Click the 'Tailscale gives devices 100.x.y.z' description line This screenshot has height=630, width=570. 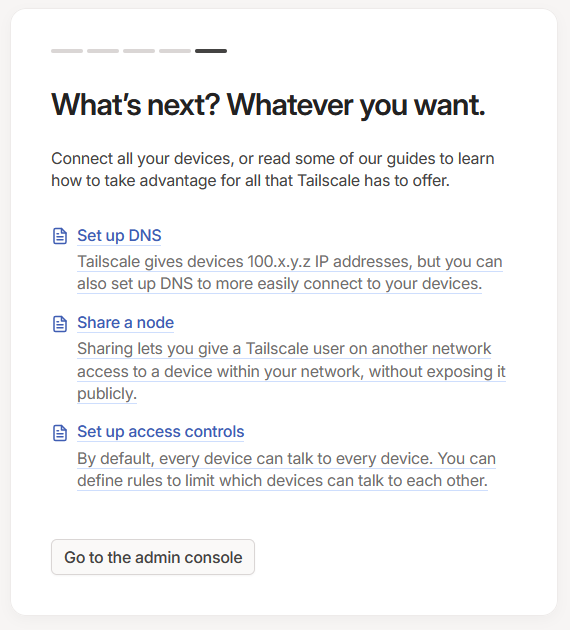pos(290,262)
